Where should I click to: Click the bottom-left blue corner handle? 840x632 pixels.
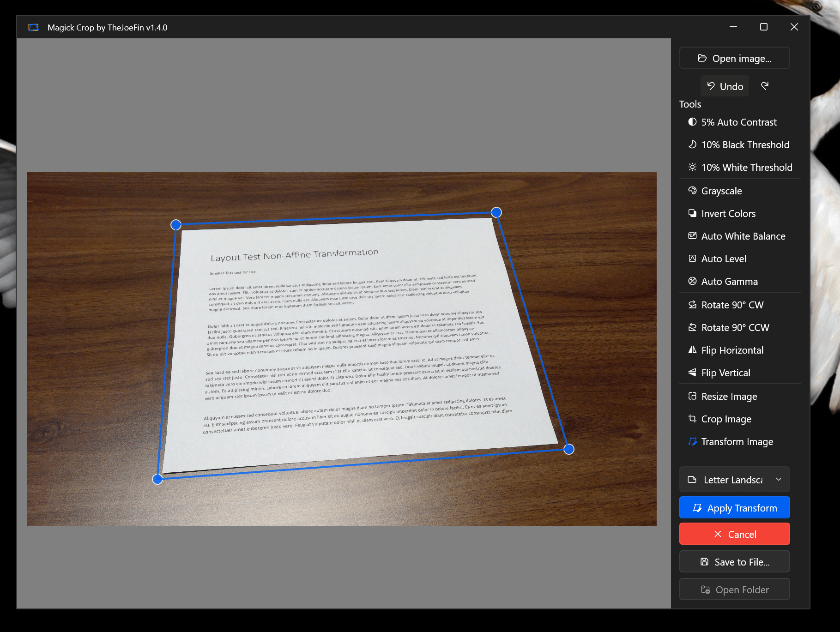click(157, 479)
